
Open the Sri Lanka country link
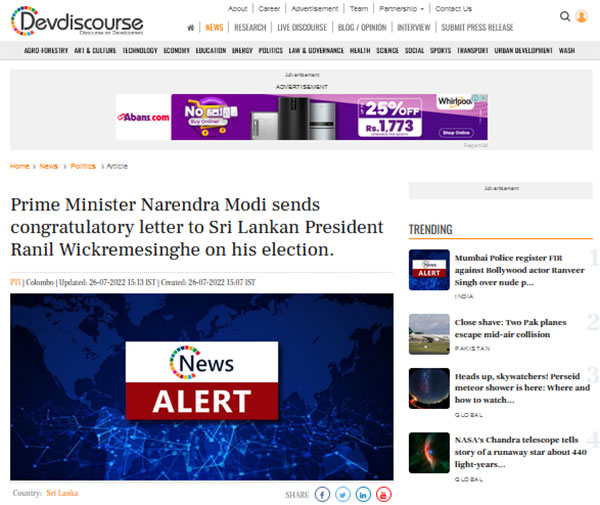[62, 493]
